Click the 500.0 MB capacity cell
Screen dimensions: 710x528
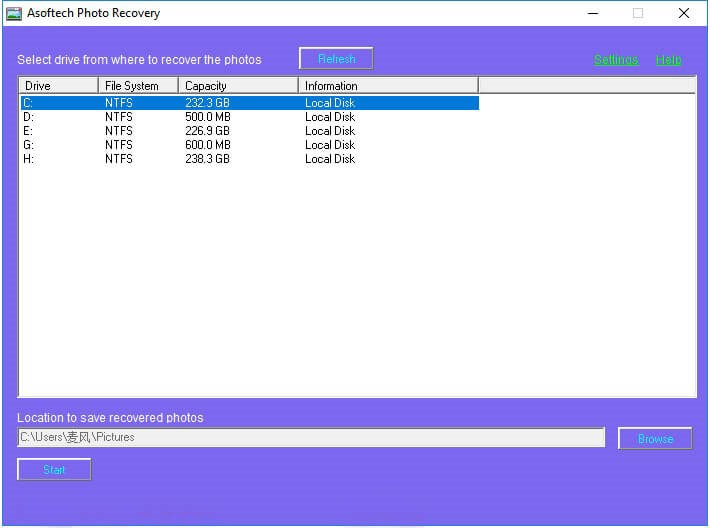[x=208, y=117]
